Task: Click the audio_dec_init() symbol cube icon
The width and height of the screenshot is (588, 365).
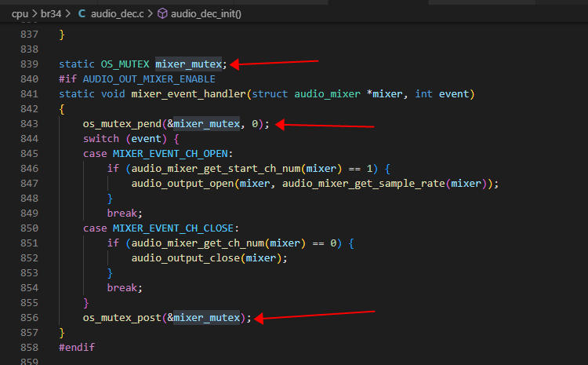Action: point(162,14)
